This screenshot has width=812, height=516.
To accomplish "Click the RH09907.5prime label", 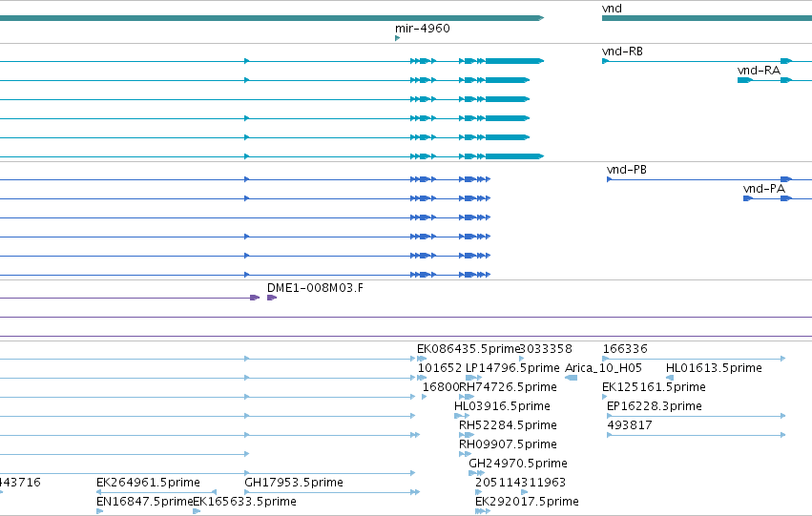I will [x=508, y=444].
